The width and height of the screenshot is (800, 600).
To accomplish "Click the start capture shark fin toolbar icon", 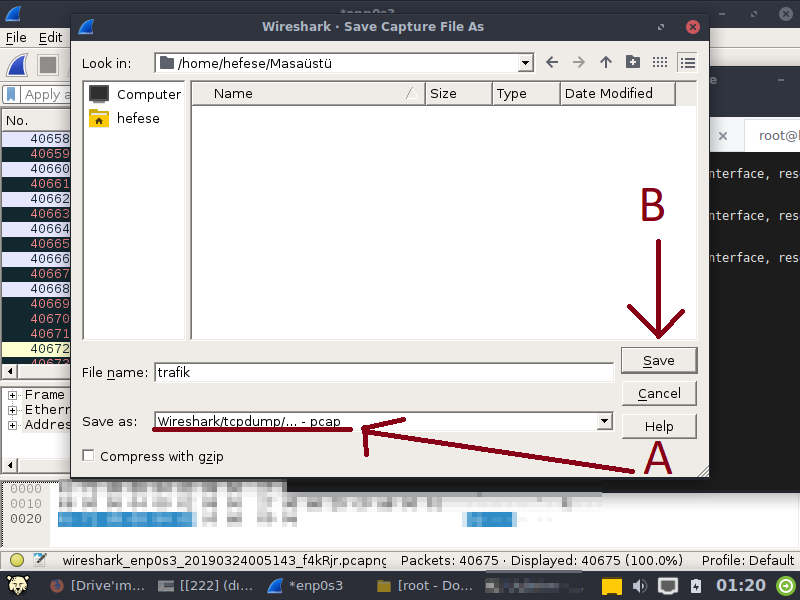I will [x=17, y=65].
